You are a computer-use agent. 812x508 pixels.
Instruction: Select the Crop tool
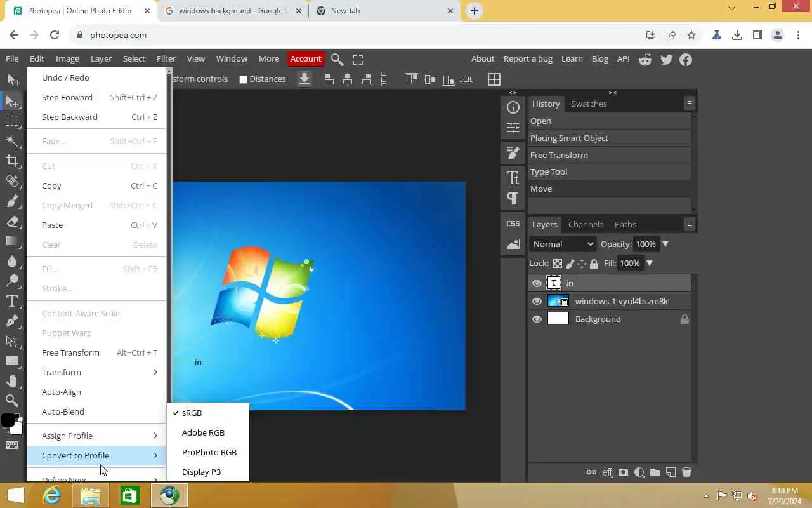pos(12,161)
